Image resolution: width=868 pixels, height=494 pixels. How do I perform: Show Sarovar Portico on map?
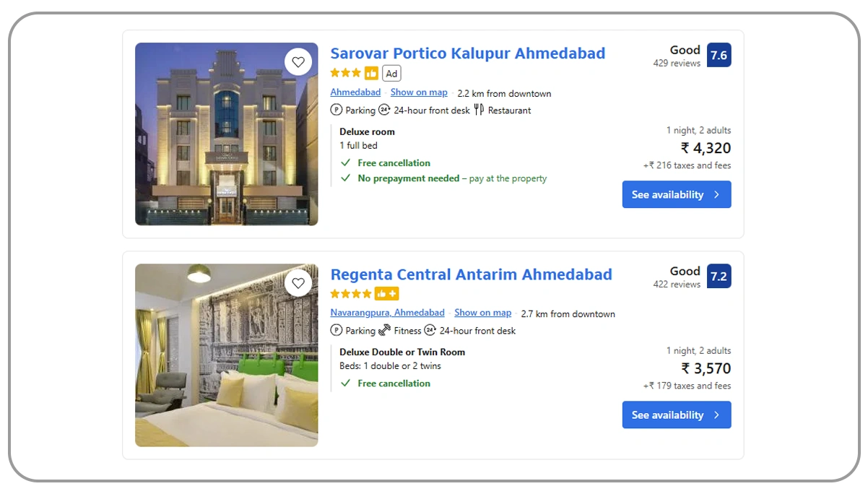point(419,92)
